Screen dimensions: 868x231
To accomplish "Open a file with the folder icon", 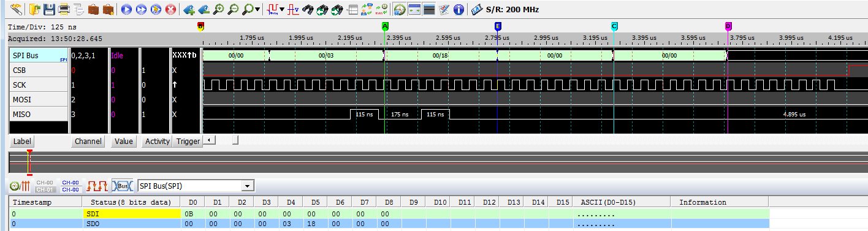I will tap(34, 9).
